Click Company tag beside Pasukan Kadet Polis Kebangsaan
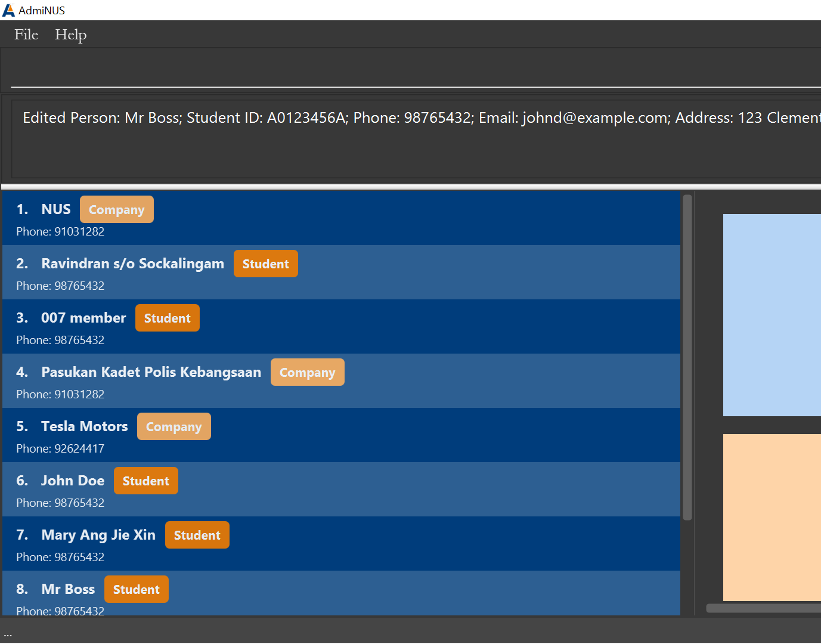 308,372
